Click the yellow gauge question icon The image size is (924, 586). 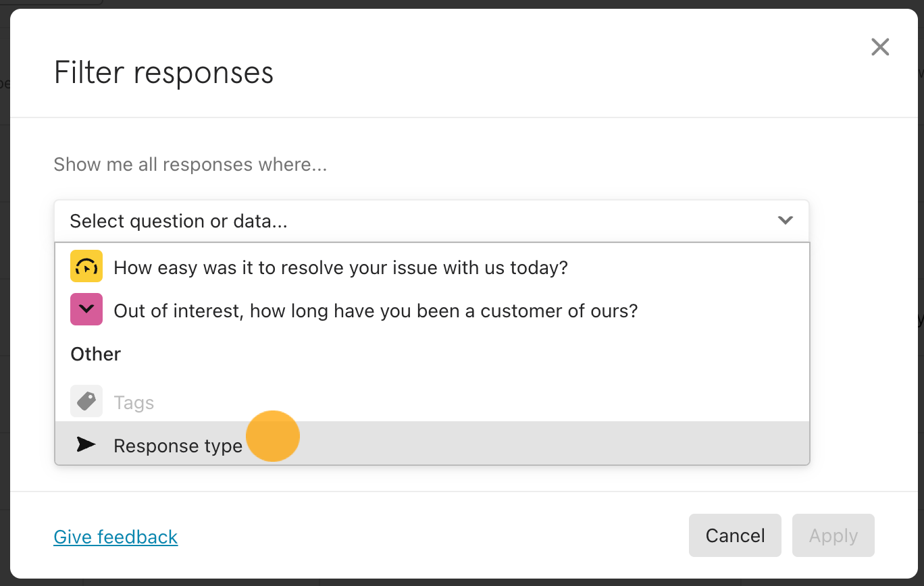(86, 266)
